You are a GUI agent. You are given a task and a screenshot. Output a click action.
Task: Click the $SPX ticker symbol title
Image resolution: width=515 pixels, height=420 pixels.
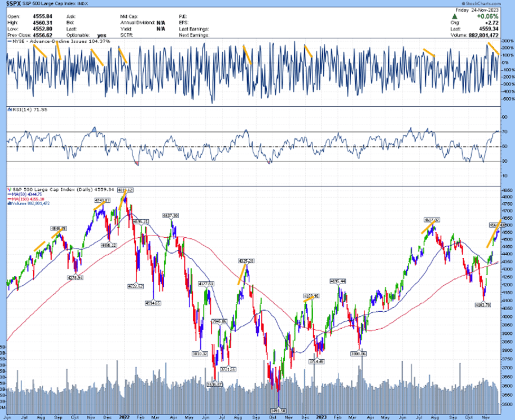[x=13, y=4]
